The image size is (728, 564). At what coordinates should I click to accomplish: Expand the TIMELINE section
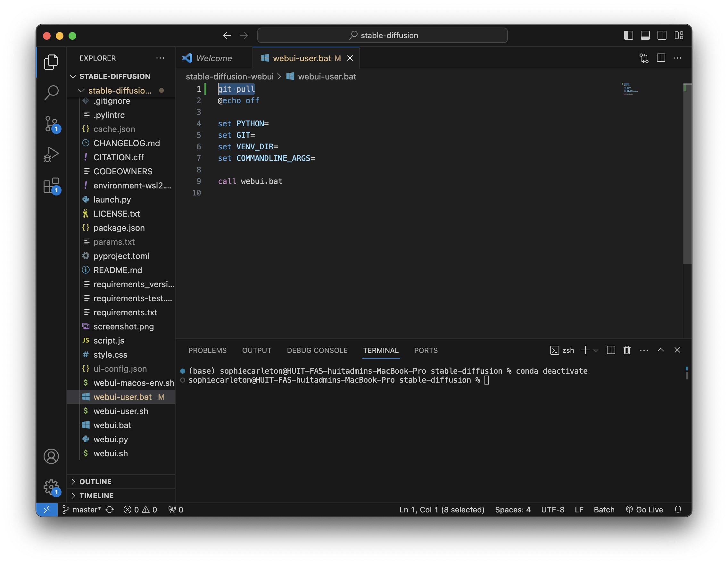pyautogui.click(x=96, y=496)
